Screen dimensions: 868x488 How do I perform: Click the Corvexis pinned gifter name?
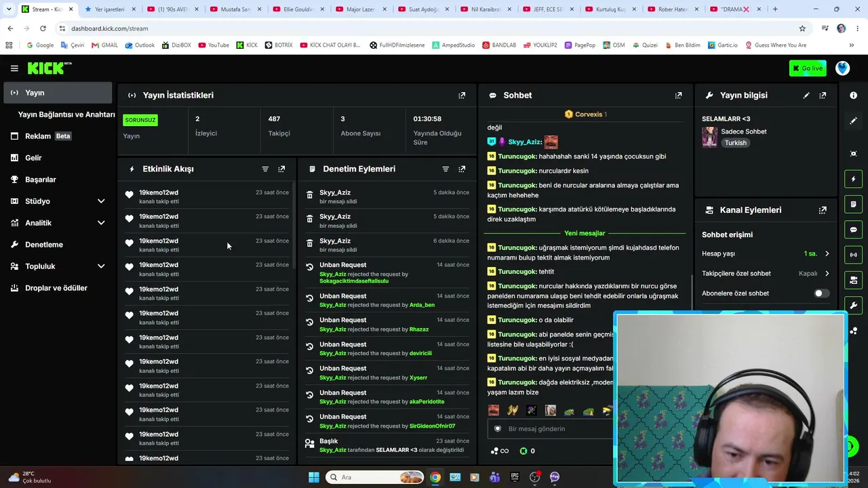click(x=589, y=115)
